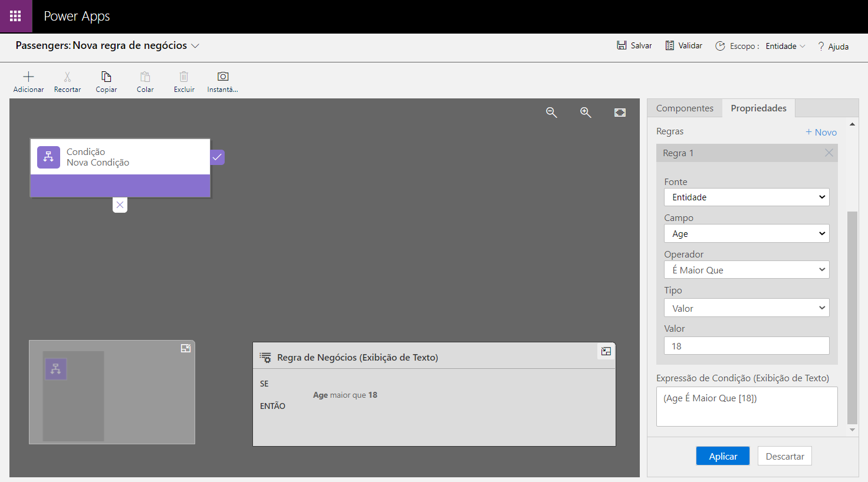Zoom out on the designer canvas
868x482 pixels.
[551, 112]
